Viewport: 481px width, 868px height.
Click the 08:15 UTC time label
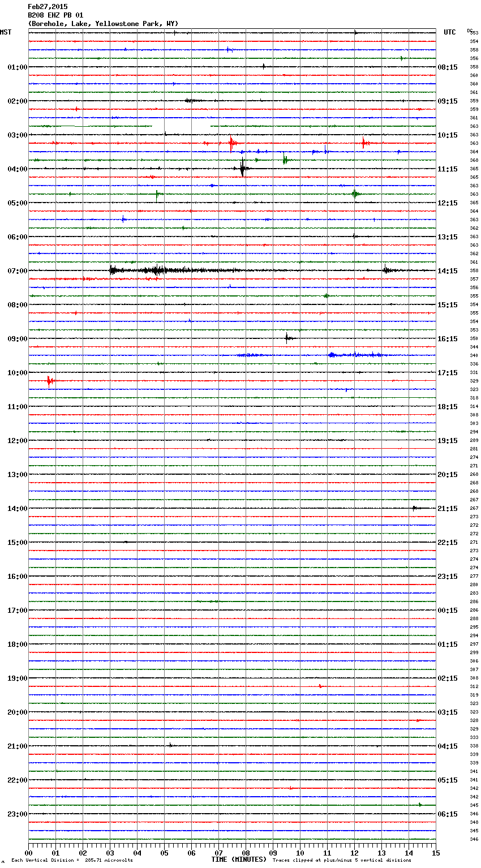[x=448, y=67]
